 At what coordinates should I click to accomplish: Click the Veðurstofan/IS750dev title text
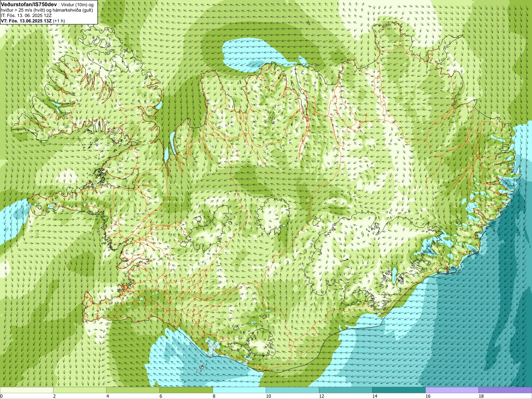(x=29, y=4)
